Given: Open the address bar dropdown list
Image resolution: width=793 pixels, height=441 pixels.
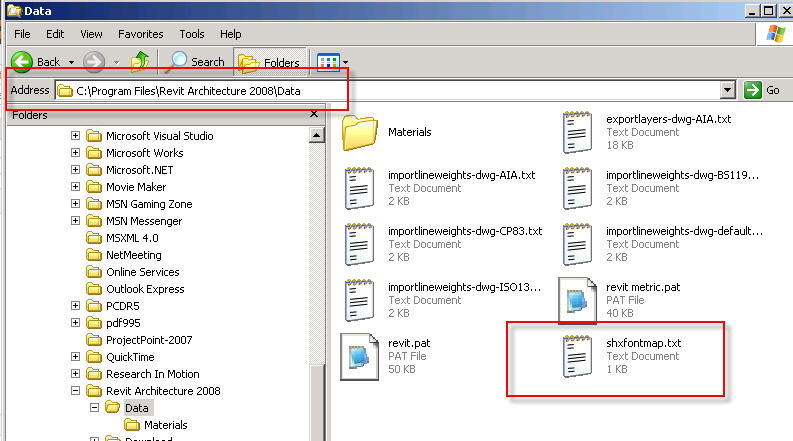Looking at the screenshot, I should coord(727,91).
